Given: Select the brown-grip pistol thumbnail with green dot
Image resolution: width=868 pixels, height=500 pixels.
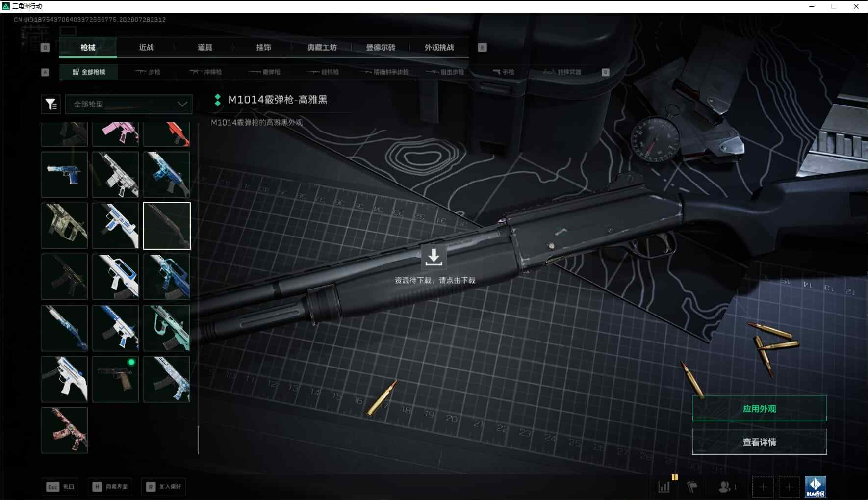Looking at the screenshot, I should point(116,379).
